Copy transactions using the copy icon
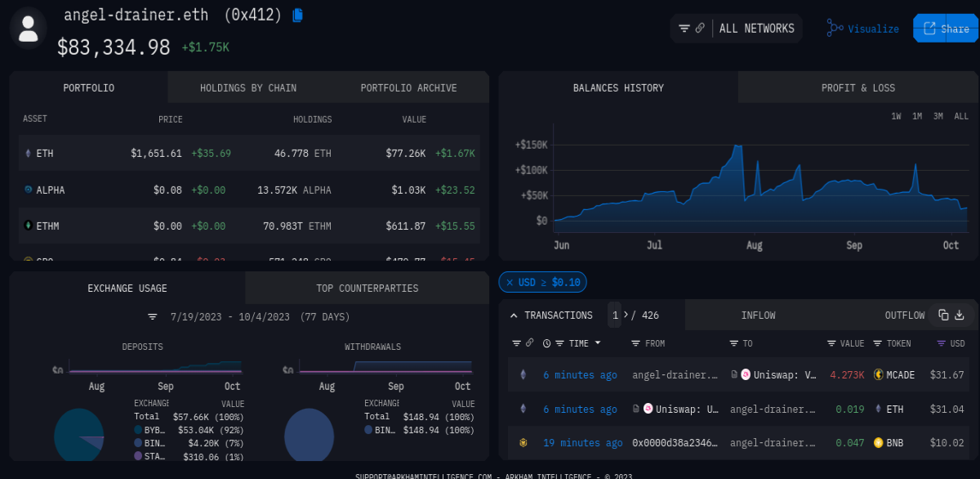Image resolution: width=980 pixels, height=479 pixels. pyautogui.click(x=943, y=315)
